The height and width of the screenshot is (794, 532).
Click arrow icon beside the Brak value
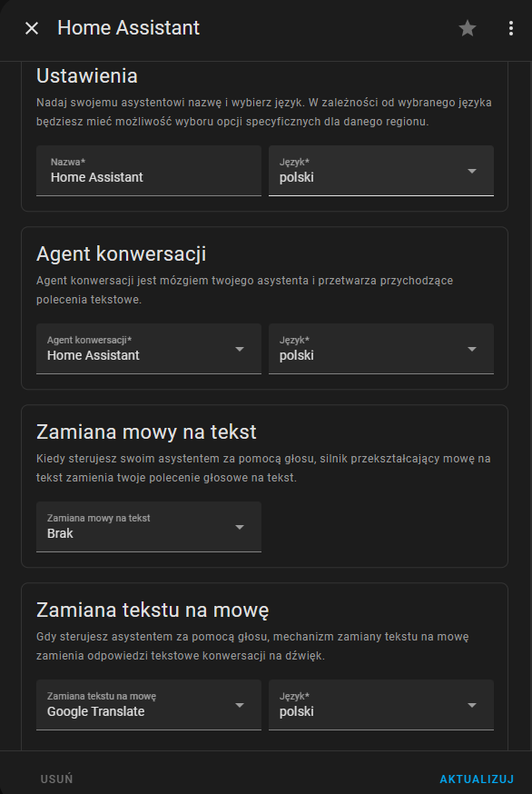(x=240, y=527)
